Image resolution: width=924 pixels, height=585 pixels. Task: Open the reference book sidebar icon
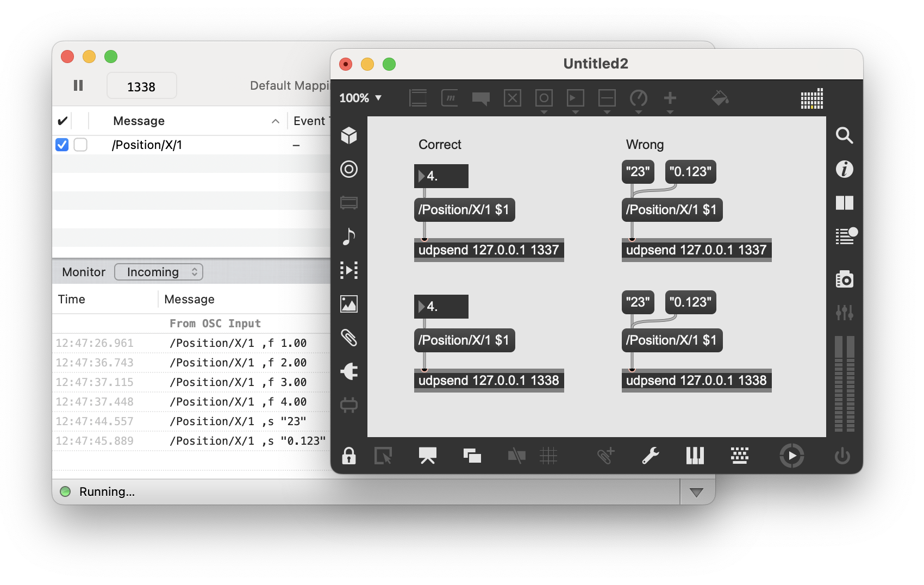[845, 203]
